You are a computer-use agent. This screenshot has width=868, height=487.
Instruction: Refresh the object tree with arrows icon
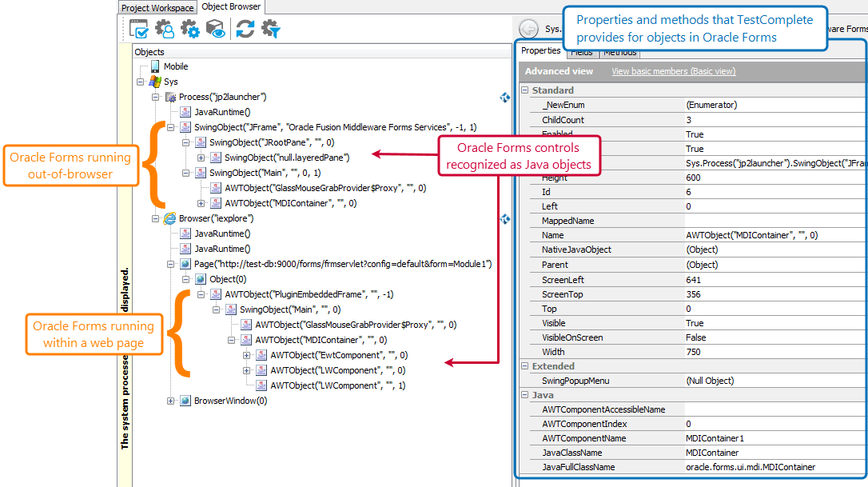tap(245, 29)
